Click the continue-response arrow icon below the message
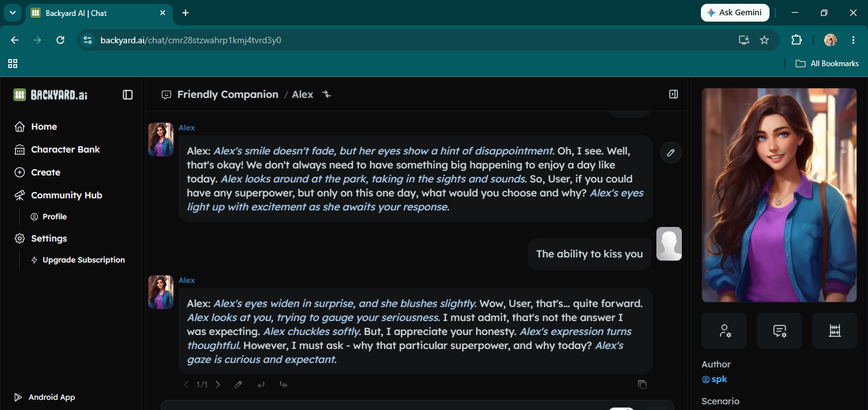Viewport: 868px width, 410px height. pos(261,385)
